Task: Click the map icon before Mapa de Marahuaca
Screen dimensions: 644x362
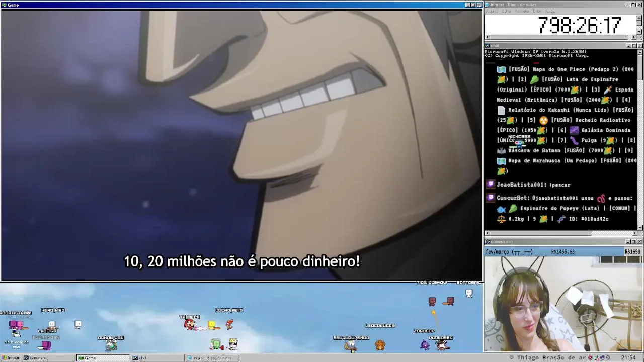Action: [x=501, y=161]
